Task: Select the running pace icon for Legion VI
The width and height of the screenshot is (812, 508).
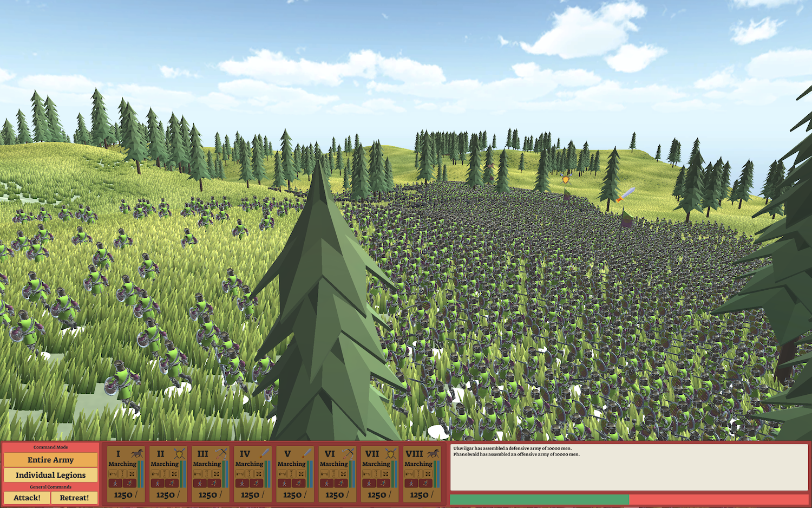Action: click(341, 483)
